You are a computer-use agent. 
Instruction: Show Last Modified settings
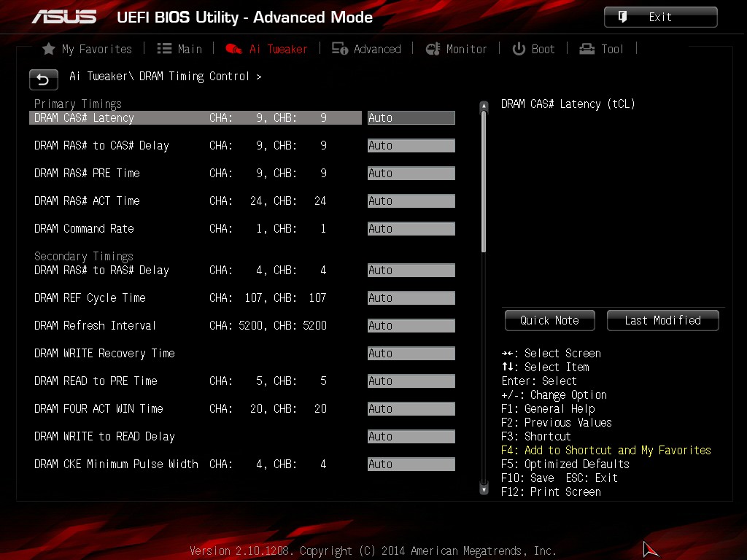(662, 321)
